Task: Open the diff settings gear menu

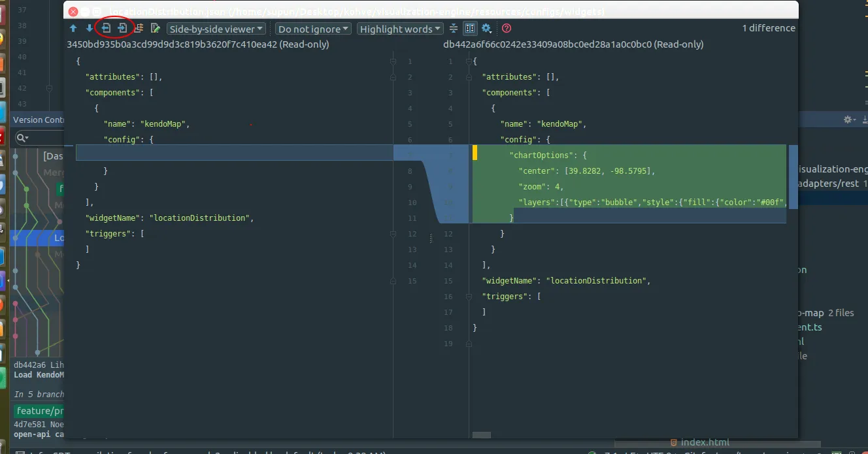Action: pyautogui.click(x=487, y=28)
